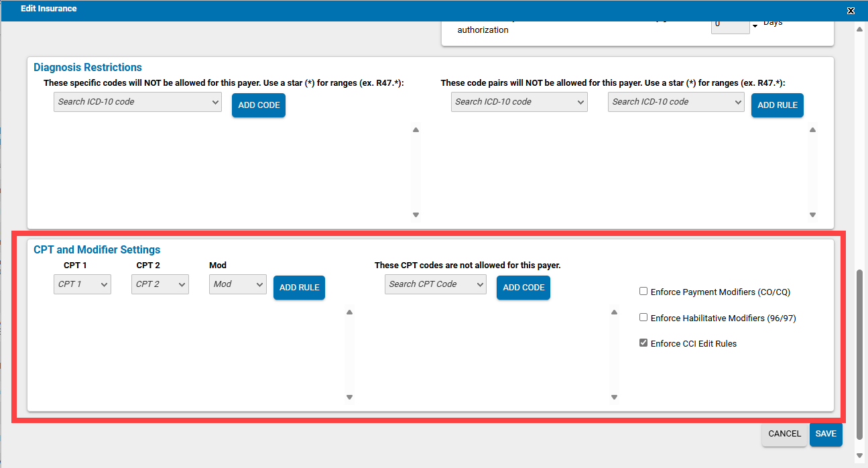Image resolution: width=868 pixels, height=468 pixels.
Task: Cancel editing the insurance
Action: (x=784, y=433)
